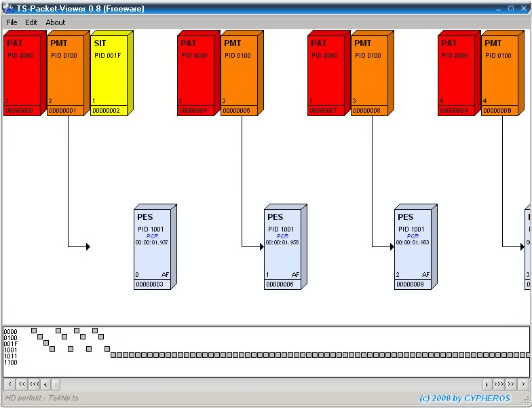Click the first PID 0100 timeline marker

pos(40,337)
